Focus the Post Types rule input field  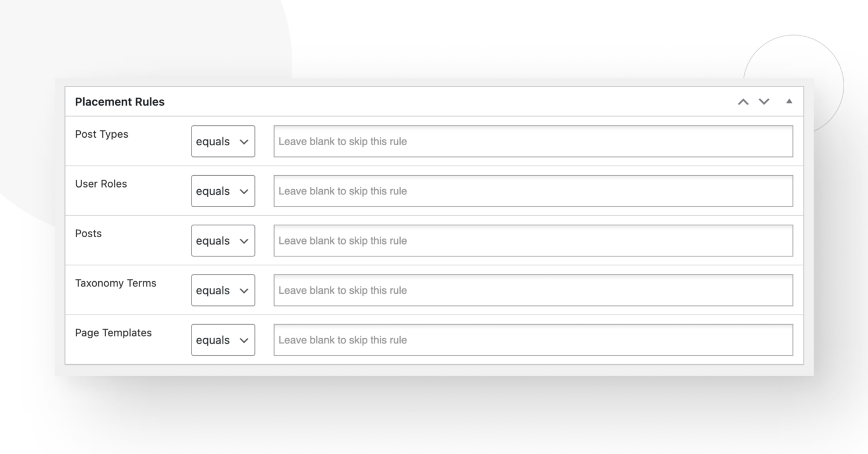533,141
